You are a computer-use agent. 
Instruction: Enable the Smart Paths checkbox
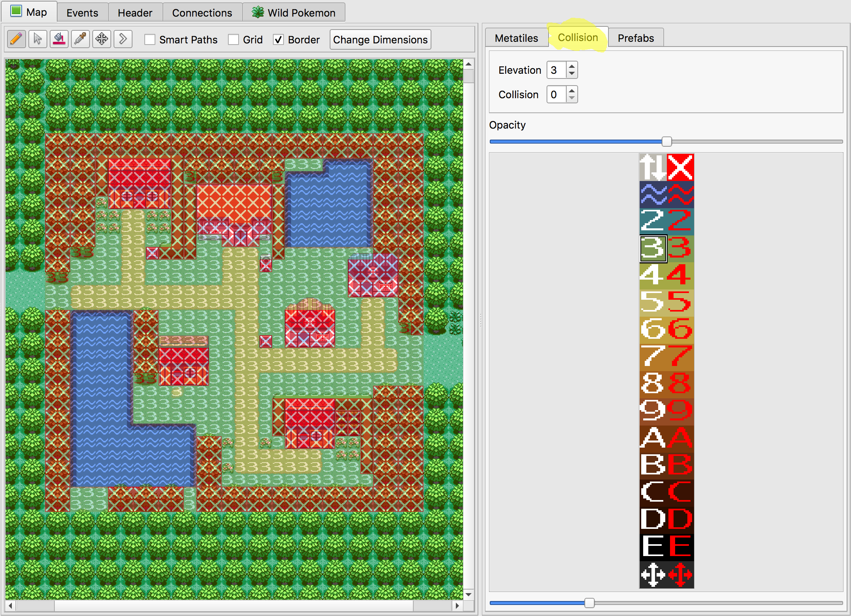(x=150, y=39)
